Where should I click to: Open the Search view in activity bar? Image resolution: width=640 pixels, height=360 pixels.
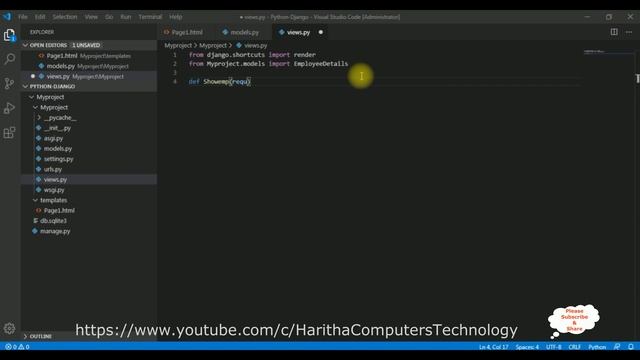tap(9, 59)
